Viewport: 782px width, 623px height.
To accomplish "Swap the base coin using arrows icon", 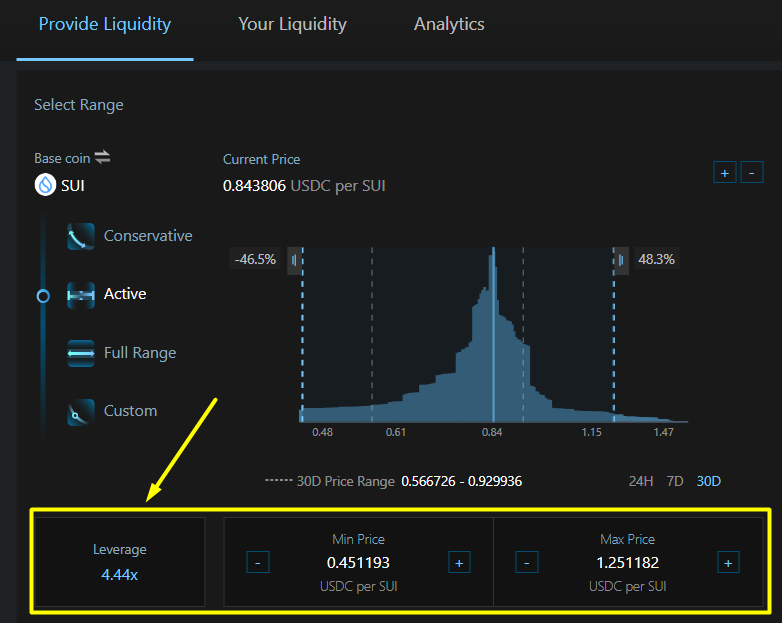I will pyautogui.click(x=102, y=158).
